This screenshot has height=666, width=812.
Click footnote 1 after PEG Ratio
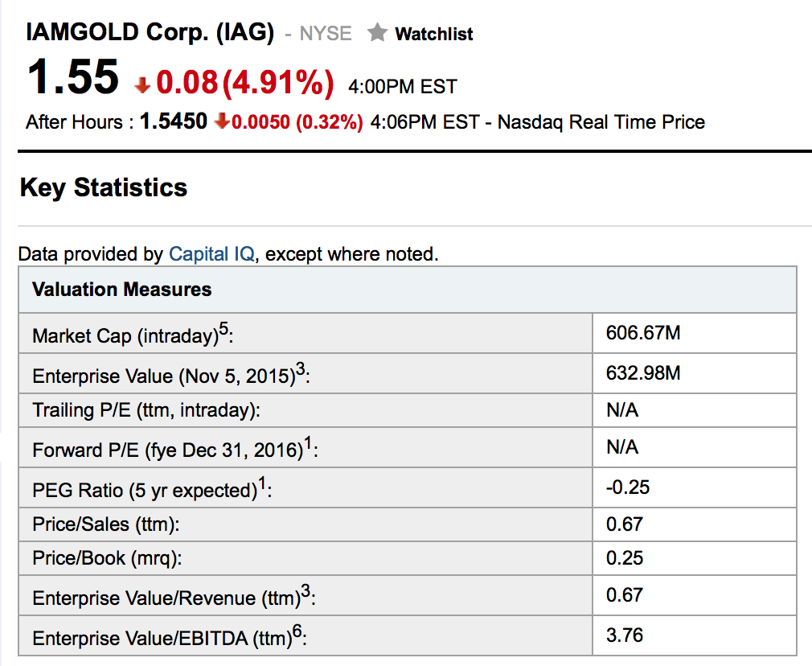tap(262, 481)
